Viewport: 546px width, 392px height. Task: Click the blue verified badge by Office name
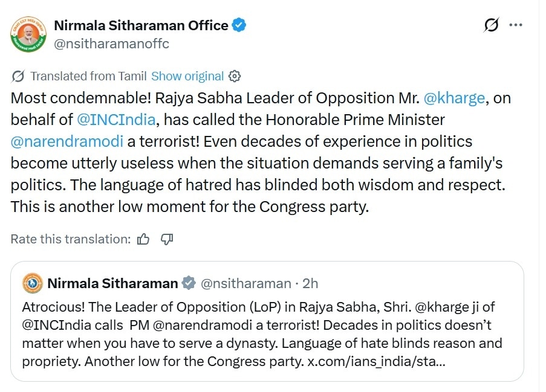click(x=239, y=25)
